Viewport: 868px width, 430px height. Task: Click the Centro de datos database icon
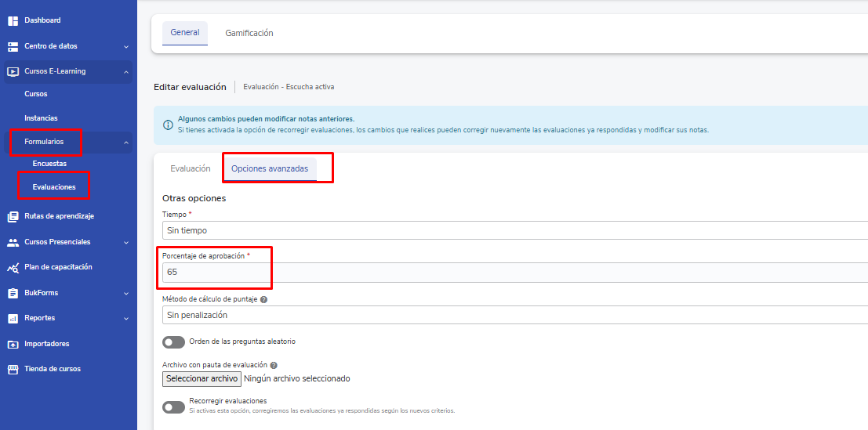click(13, 46)
